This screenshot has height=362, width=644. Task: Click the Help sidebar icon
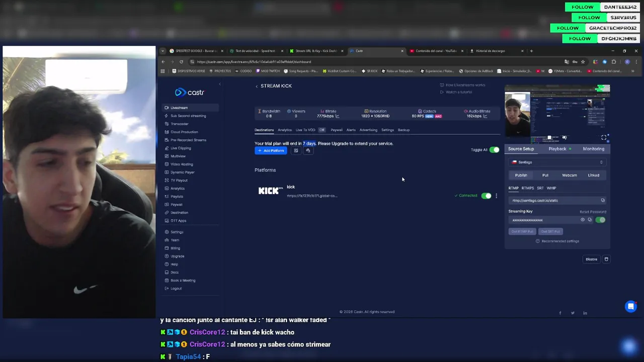pyautogui.click(x=167, y=264)
